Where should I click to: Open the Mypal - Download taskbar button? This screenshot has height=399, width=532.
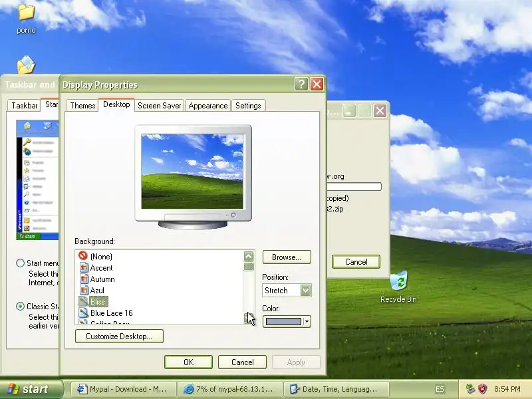coord(124,389)
